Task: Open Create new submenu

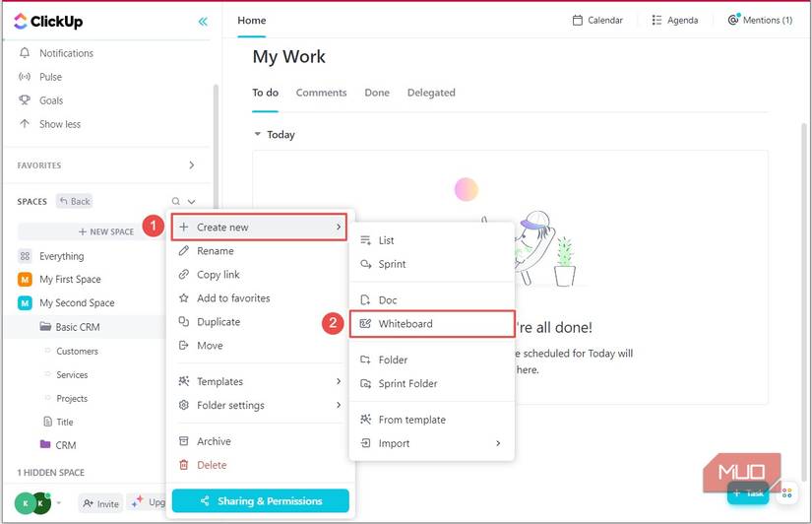Action: coord(259,227)
